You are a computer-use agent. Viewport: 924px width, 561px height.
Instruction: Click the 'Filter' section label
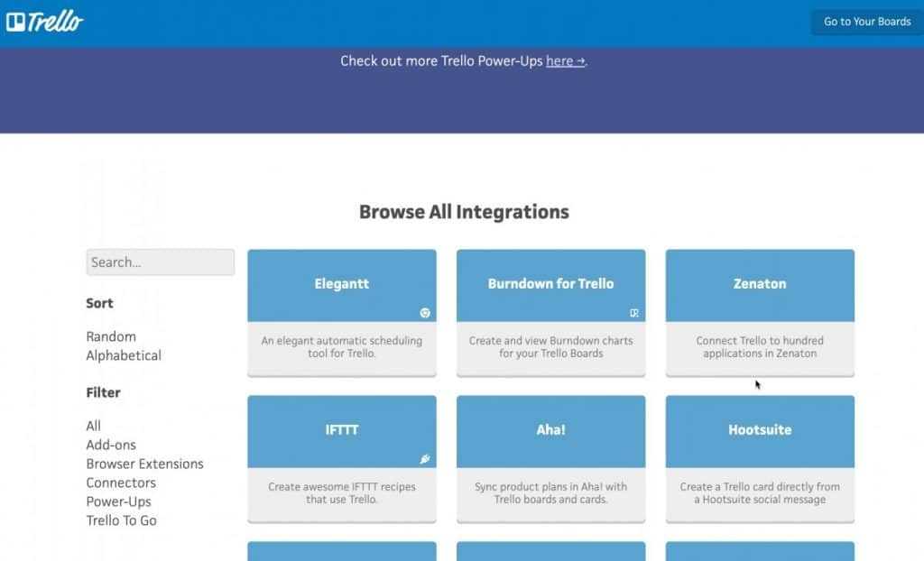pos(103,392)
